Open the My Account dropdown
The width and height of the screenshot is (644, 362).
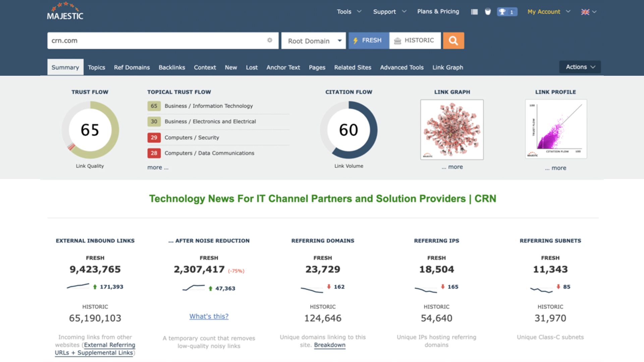click(x=548, y=11)
